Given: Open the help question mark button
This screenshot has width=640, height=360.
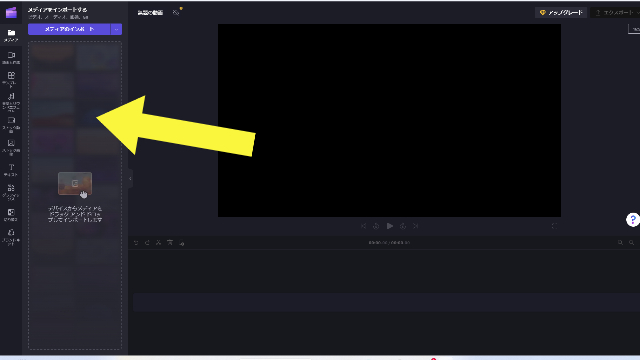Looking at the screenshot, I should click(633, 220).
